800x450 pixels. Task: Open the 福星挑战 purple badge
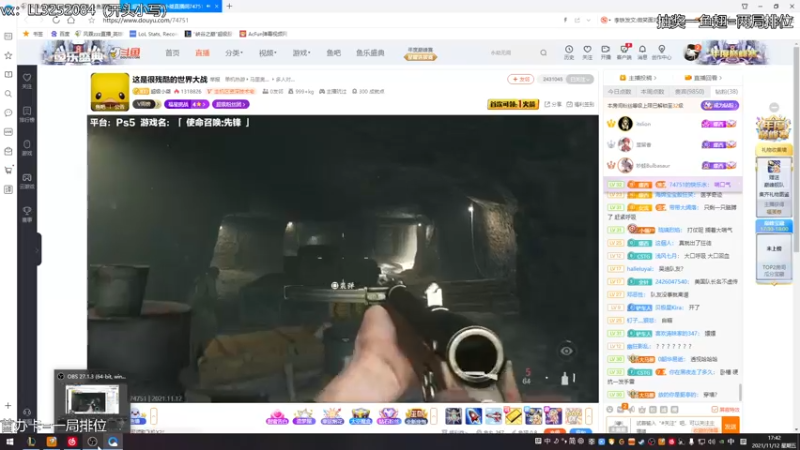(x=186, y=104)
